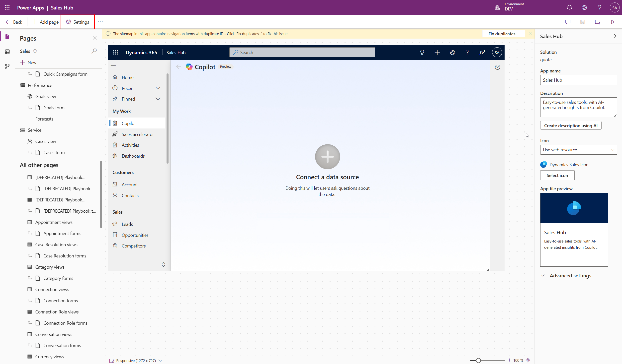Expand the Recent list in preview navigation

(158, 88)
